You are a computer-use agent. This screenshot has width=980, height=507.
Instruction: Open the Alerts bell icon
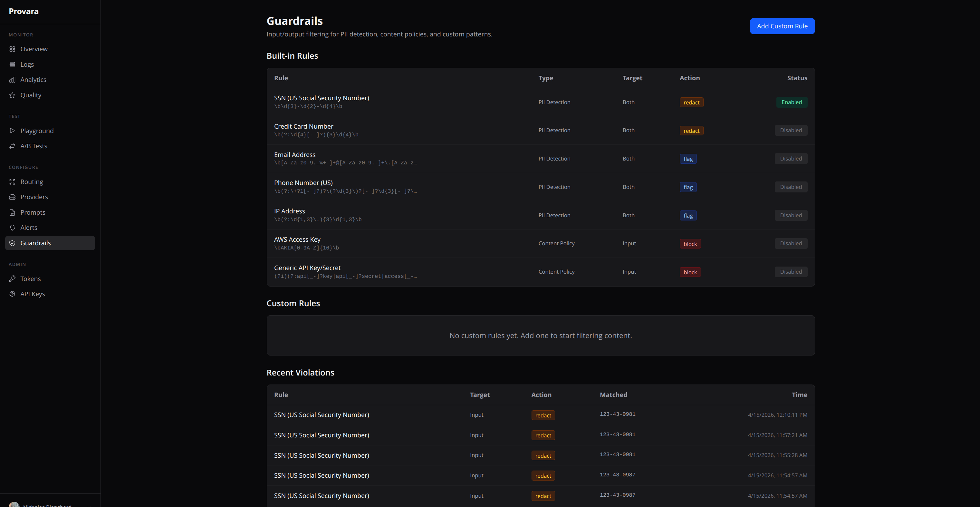click(x=12, y=228)
